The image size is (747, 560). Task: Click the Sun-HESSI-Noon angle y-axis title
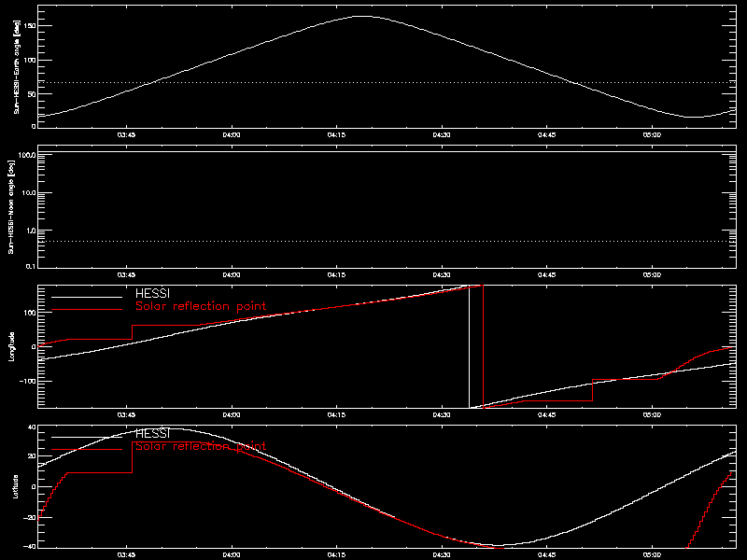coord(11,206)
